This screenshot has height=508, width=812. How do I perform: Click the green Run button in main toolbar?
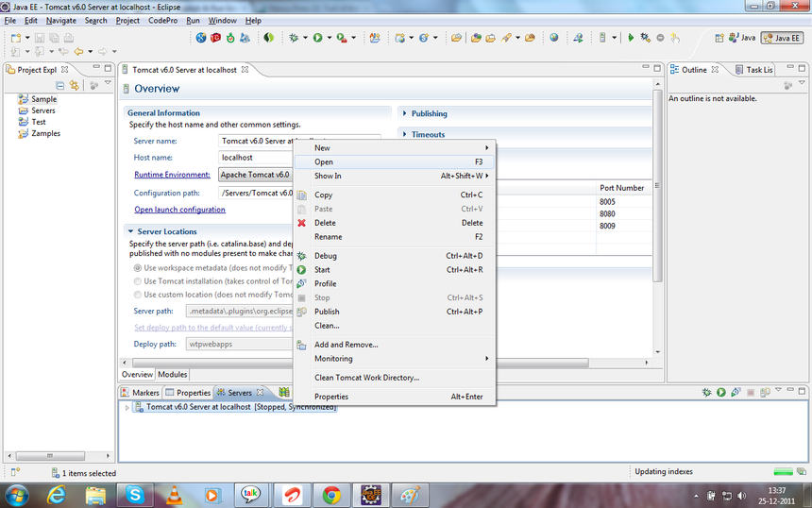pos(317,38)
